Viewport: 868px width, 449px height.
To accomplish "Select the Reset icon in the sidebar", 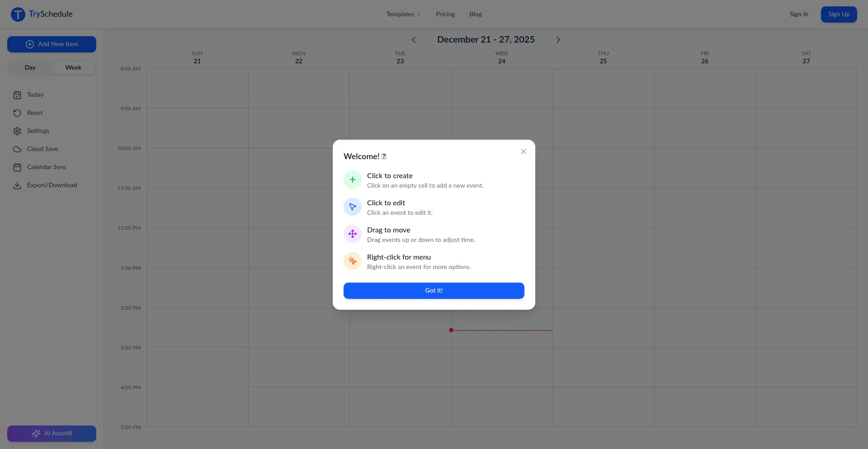I will click(17, 113).
